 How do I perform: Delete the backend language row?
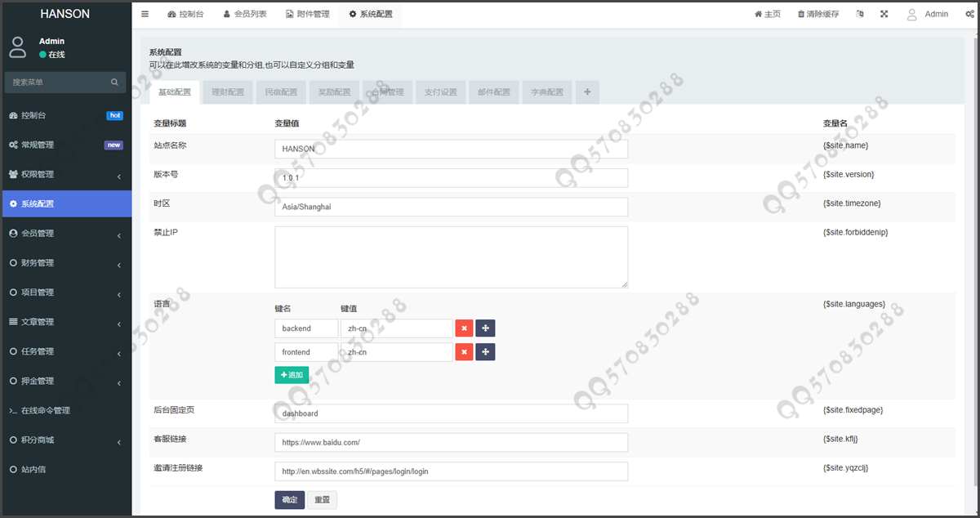point(464,328)
